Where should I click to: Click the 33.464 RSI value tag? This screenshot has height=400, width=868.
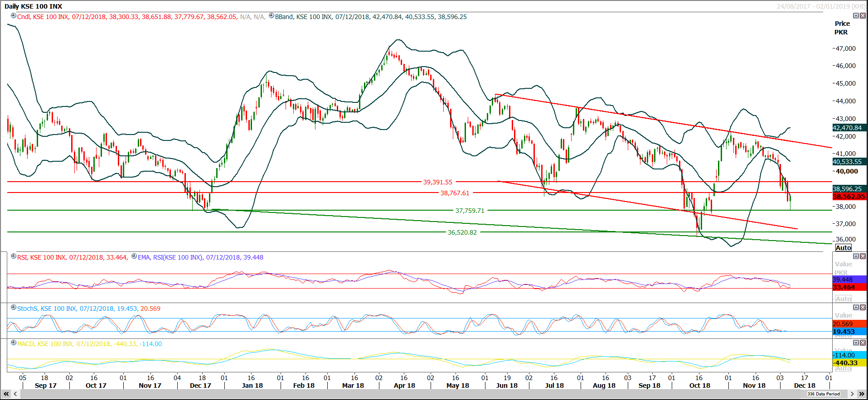(x=850, y=287)
